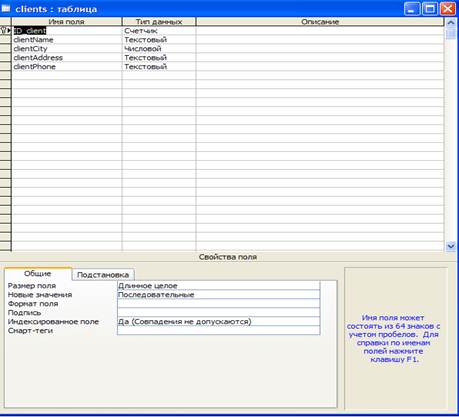
Task: Click scroll down arrow of field grid
Action: [451, 246]
